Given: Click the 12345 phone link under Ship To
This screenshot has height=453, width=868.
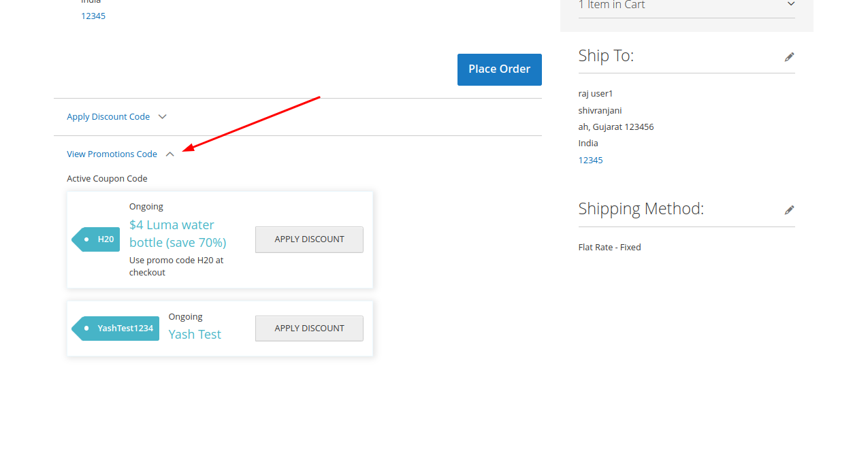Looking at the screenshot, I should pos(590,161).
